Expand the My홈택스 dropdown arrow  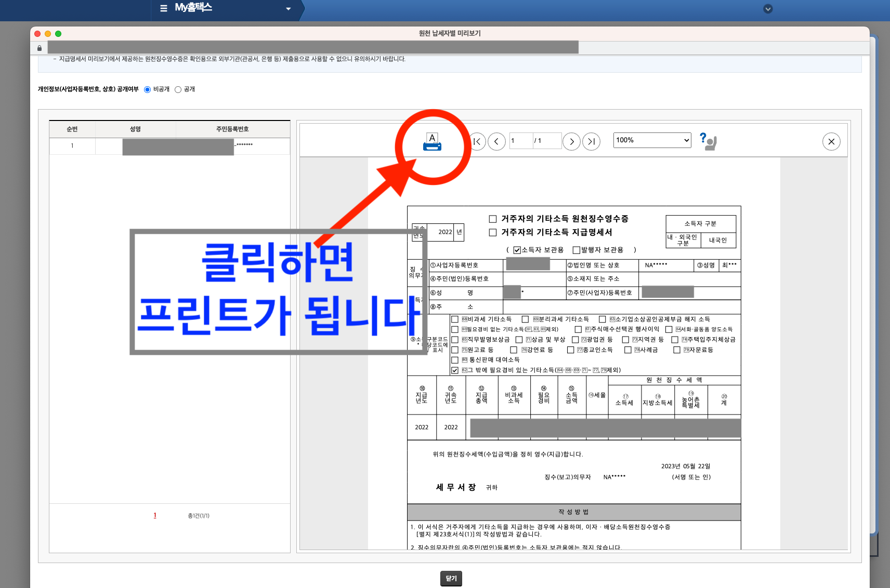pyautogui.click(x=289, y=9)
